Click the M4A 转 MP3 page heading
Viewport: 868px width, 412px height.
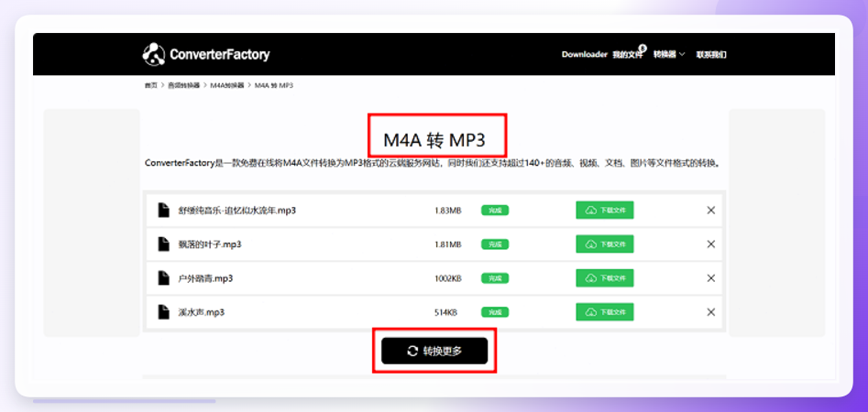tap(434, 140)
